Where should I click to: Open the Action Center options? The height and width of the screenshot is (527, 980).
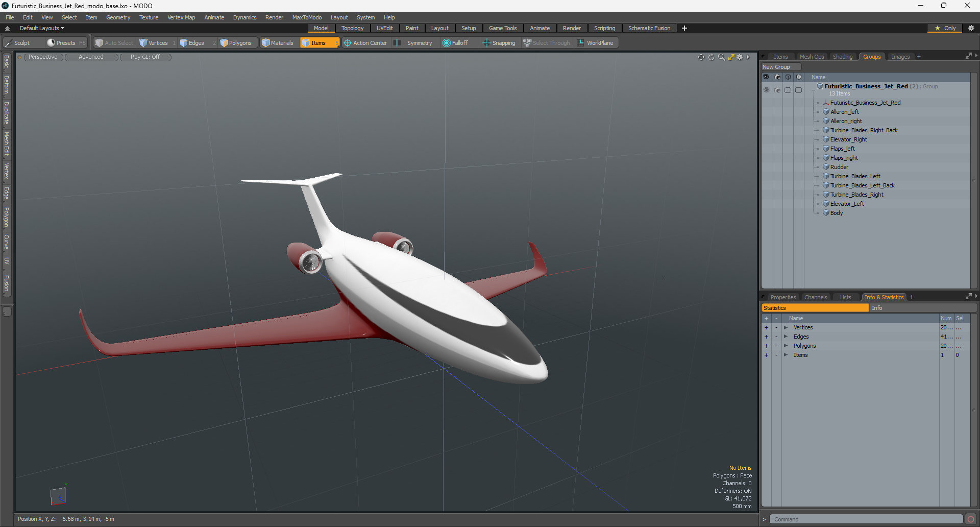click(x=365, y=43)
